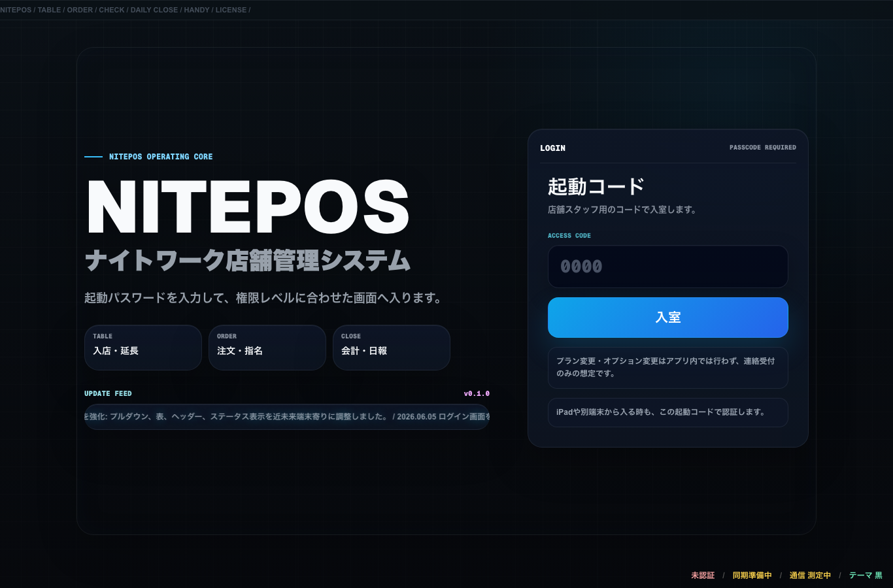
Task: Select the TABLE 入店・延長 card
Action: (x=143, y=348)
